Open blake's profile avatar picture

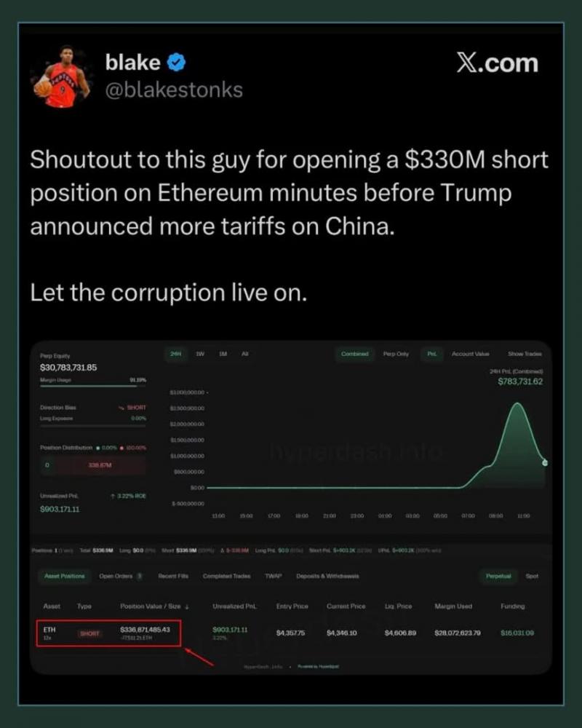(61, 79)
